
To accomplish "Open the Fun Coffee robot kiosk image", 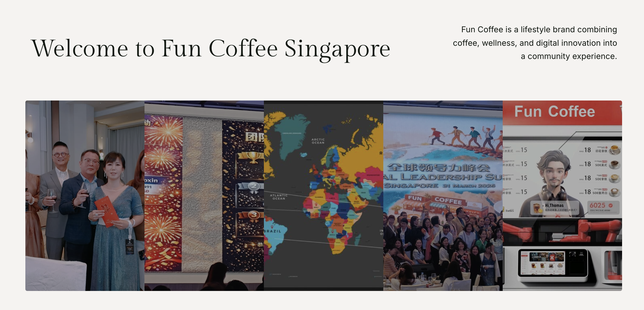I will click(562, 196).
